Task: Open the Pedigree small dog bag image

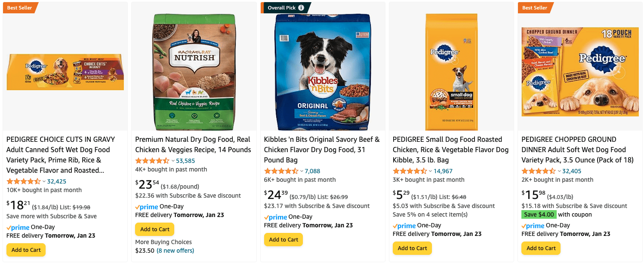Action: (451, 72)
